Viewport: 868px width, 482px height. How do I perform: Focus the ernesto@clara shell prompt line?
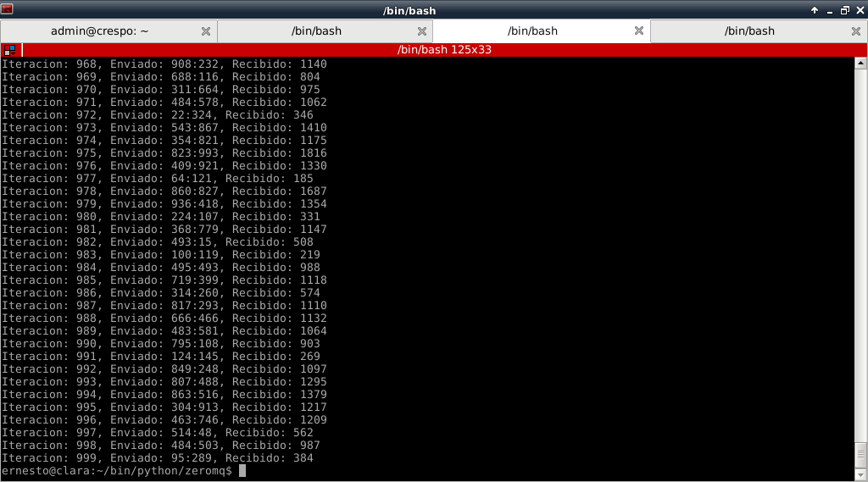click(x=119, y=471)
